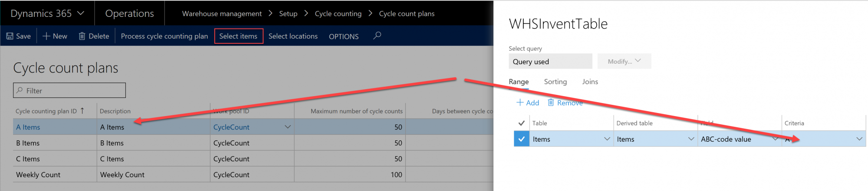Click the Cycle counting breadcrumb
Image resolution: width=868 pixels, height=191 pixels.
[x=338, y=14]
